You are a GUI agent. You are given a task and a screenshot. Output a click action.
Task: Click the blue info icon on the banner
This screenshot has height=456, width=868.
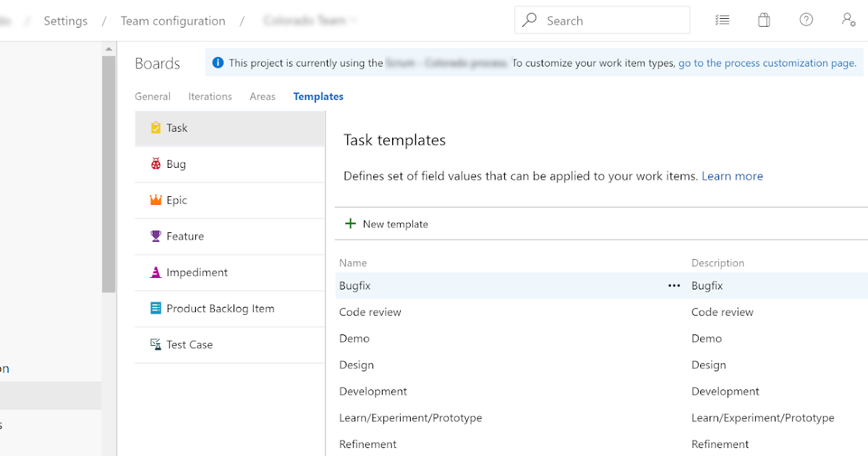click(x=218, y=62)
